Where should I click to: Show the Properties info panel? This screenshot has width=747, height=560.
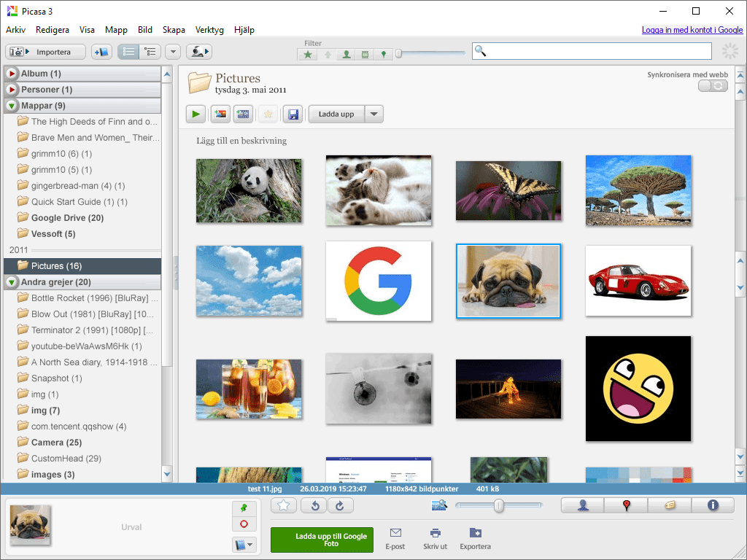tap(713, 505)
